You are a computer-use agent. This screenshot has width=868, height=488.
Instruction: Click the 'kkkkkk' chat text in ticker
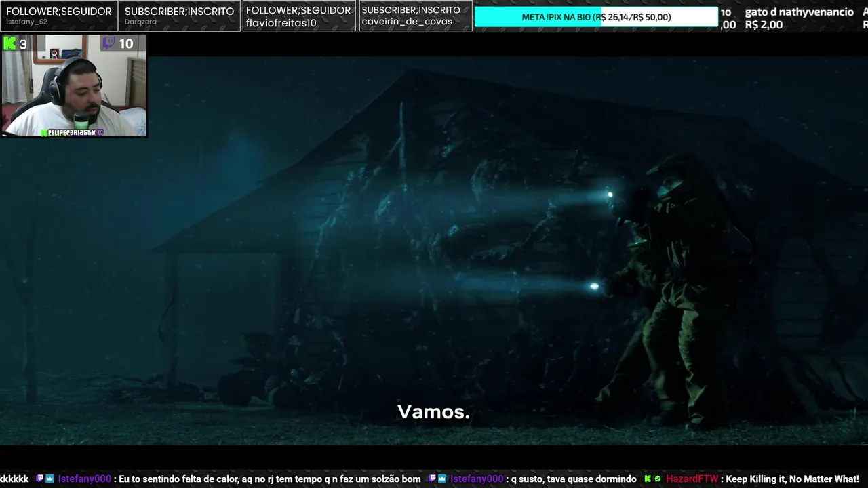tap(14, 479)
